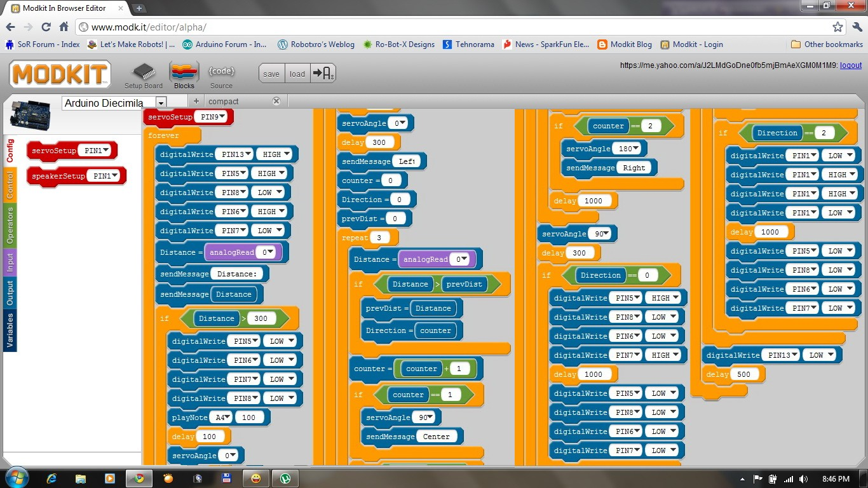Open the Setup Board view

point(143,74)
